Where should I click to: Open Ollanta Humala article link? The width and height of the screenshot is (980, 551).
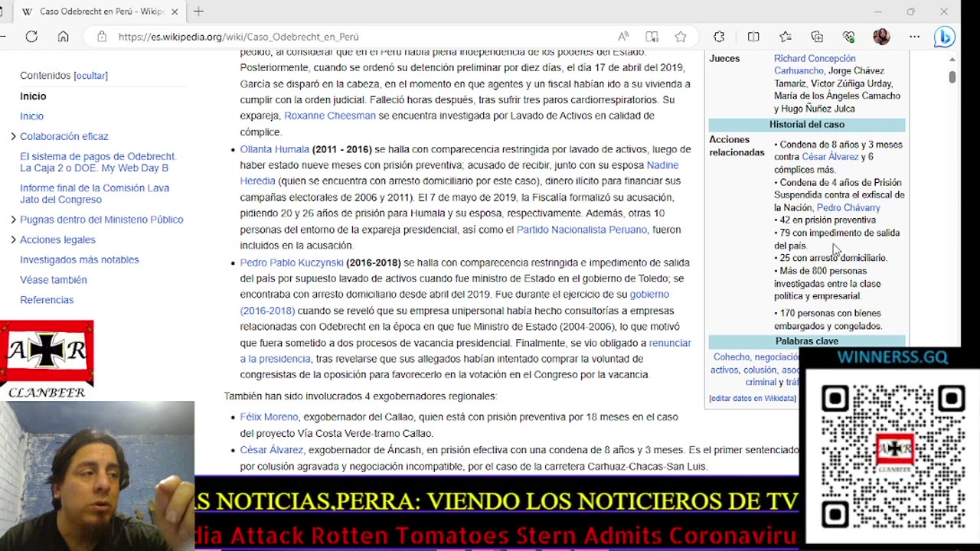(x=274, y=149)
